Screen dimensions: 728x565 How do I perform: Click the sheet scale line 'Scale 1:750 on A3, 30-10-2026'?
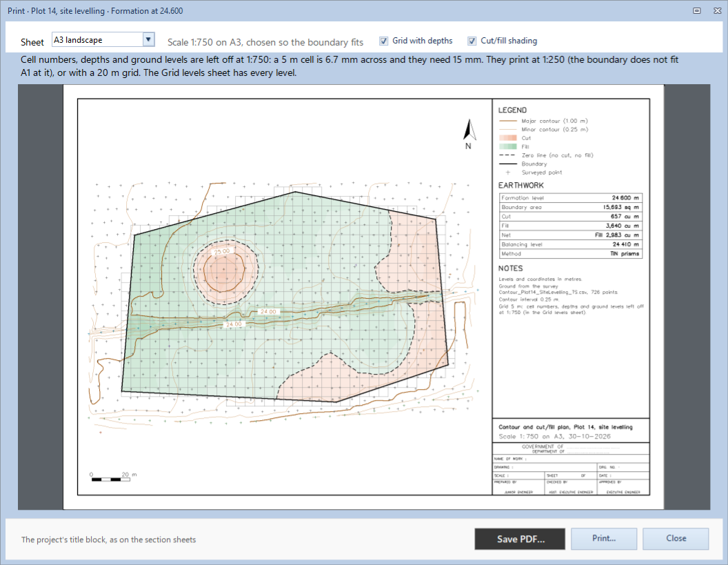(554, 436)
